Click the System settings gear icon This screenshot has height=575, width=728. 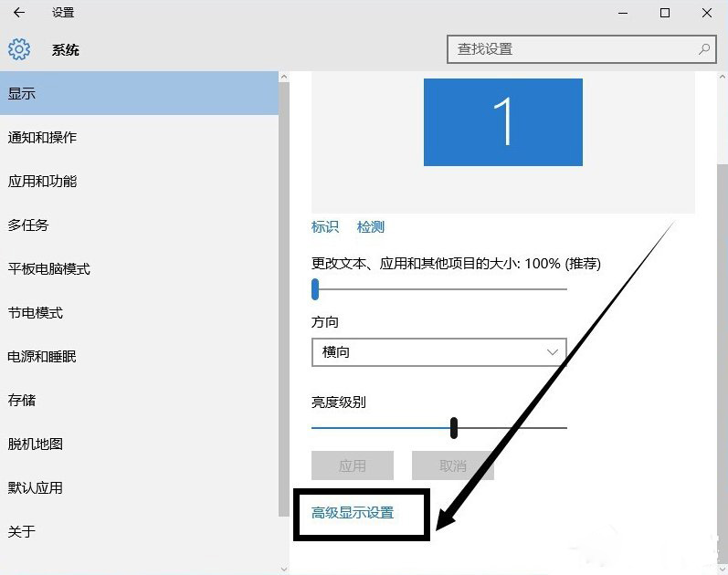19,49
